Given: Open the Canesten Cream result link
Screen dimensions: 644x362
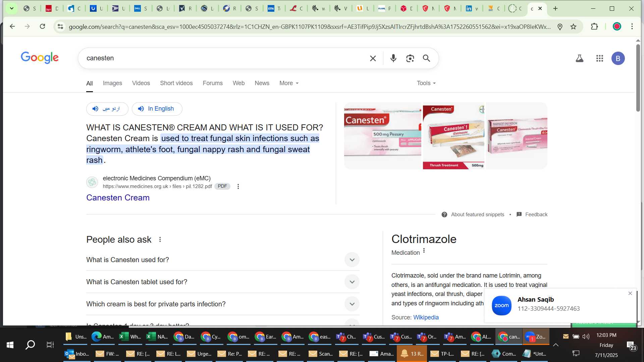Looking at the screenshot, I should click(118, 198).
